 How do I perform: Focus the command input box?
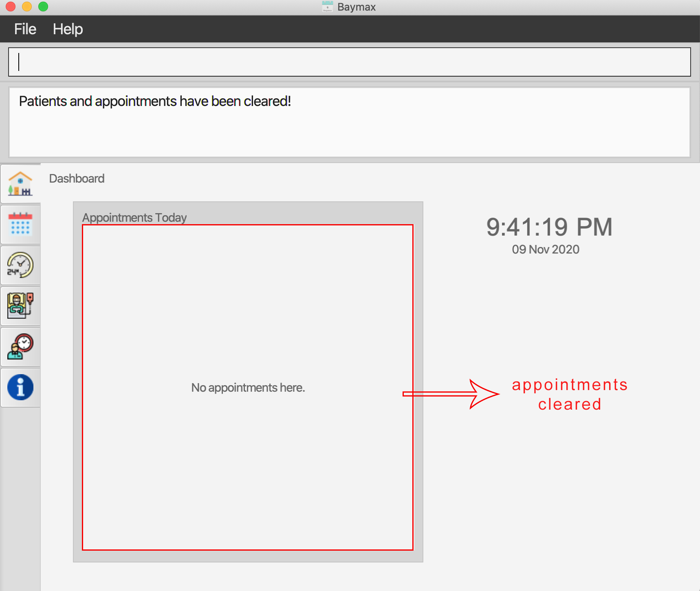(x=350, y=62)
